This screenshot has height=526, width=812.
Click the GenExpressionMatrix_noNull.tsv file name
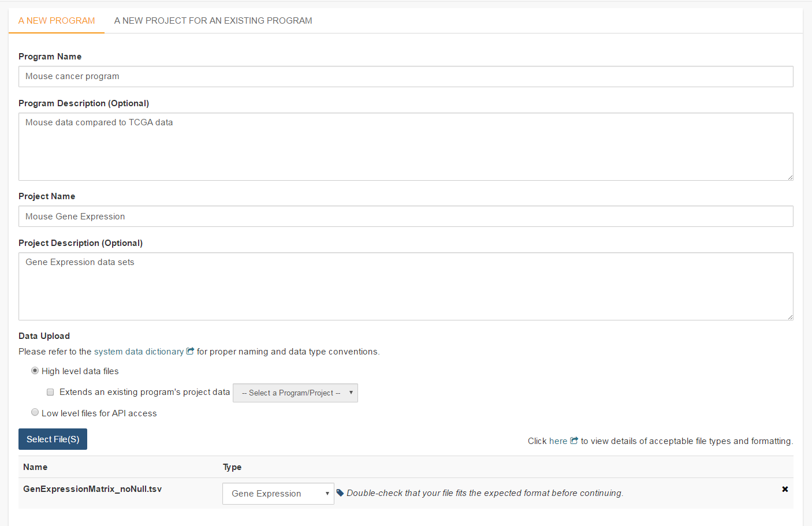coord(92,489)
